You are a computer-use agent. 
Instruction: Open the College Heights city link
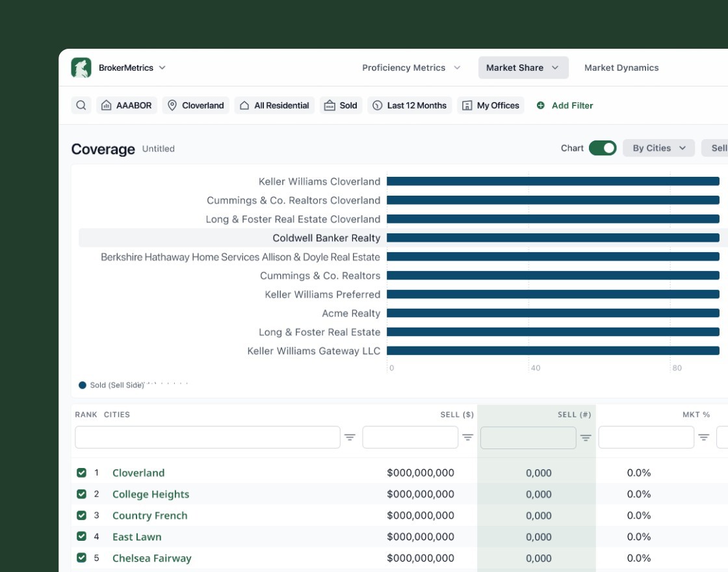(150, 494)
